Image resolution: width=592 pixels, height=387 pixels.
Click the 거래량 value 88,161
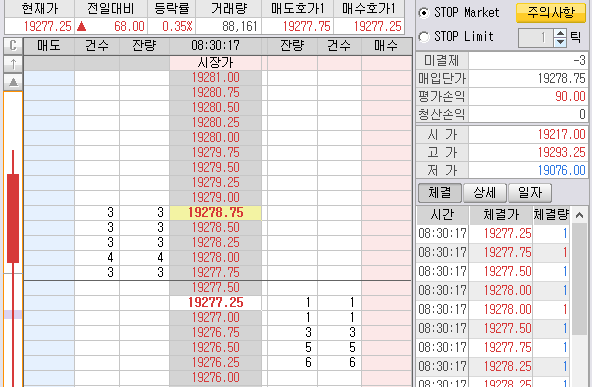[x=239, y=26]
